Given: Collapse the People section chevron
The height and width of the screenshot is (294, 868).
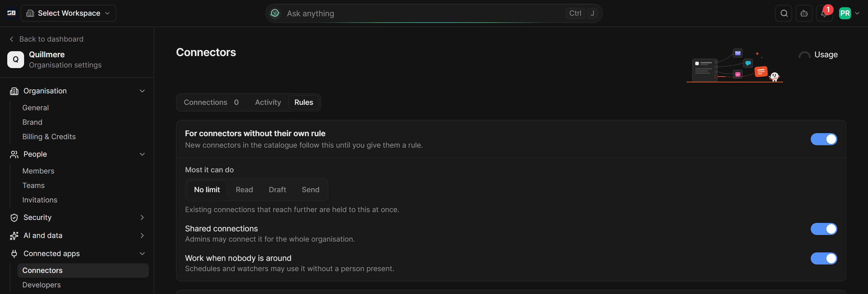Looking at the screenshot, I should [142, 154].
